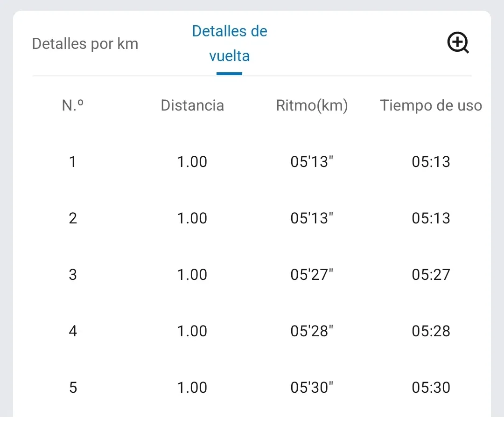The width and height of the screenshot is (504, 424).
Task: Click the Distancia column header
Action: pyautogui.click(x=192, y=105)
